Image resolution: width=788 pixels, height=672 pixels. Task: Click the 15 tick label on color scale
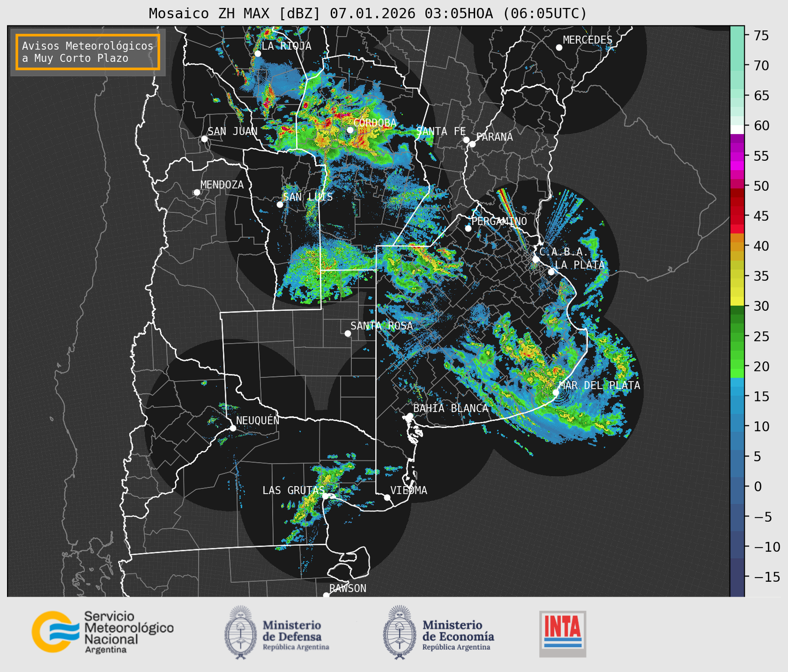point(761,396)
